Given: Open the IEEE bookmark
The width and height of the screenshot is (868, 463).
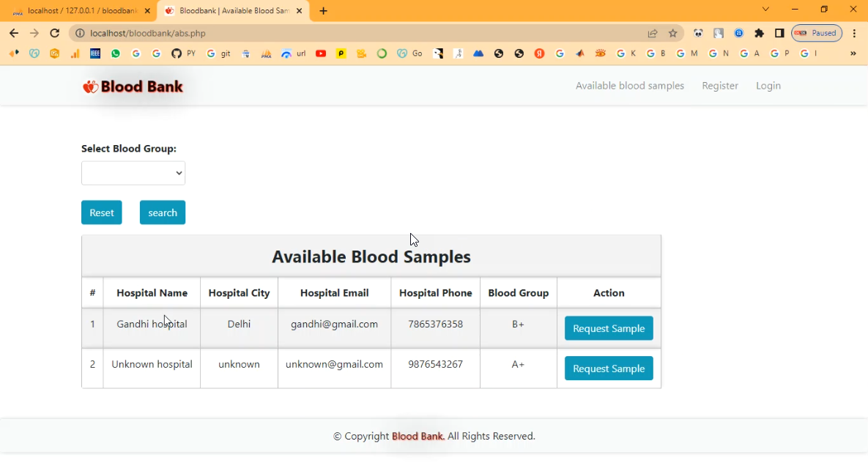Looking at the screenshot, I should click(95, 53).
